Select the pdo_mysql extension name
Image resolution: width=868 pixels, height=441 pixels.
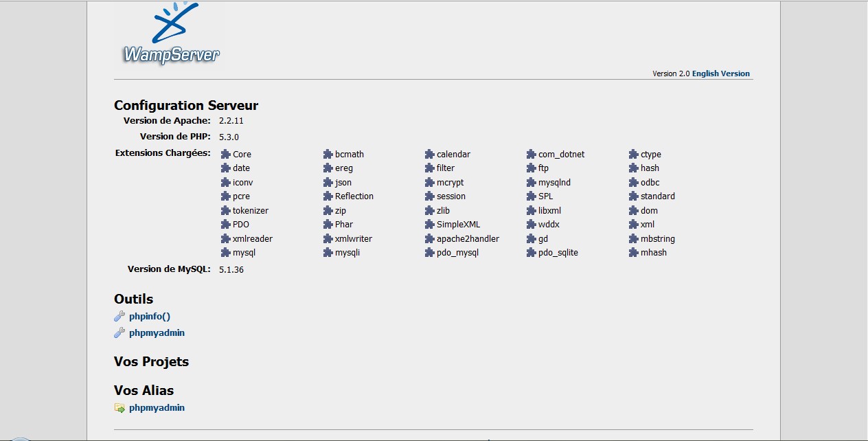pos(458,253)
